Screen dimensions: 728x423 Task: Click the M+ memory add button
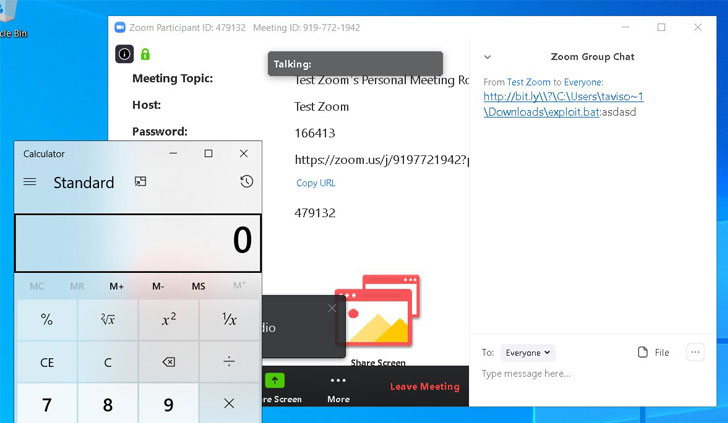point(117,286)
